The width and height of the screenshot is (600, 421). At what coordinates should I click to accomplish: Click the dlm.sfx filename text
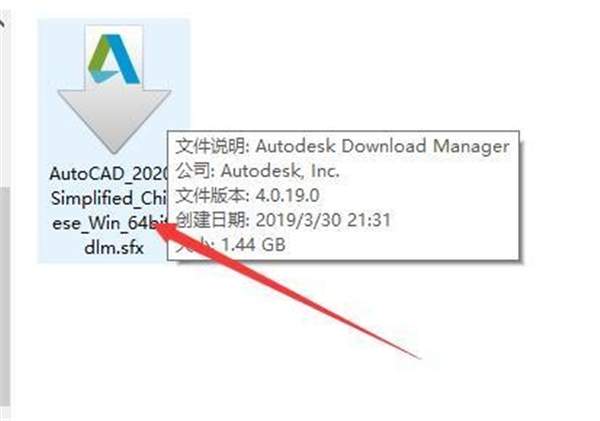(114, 248)
